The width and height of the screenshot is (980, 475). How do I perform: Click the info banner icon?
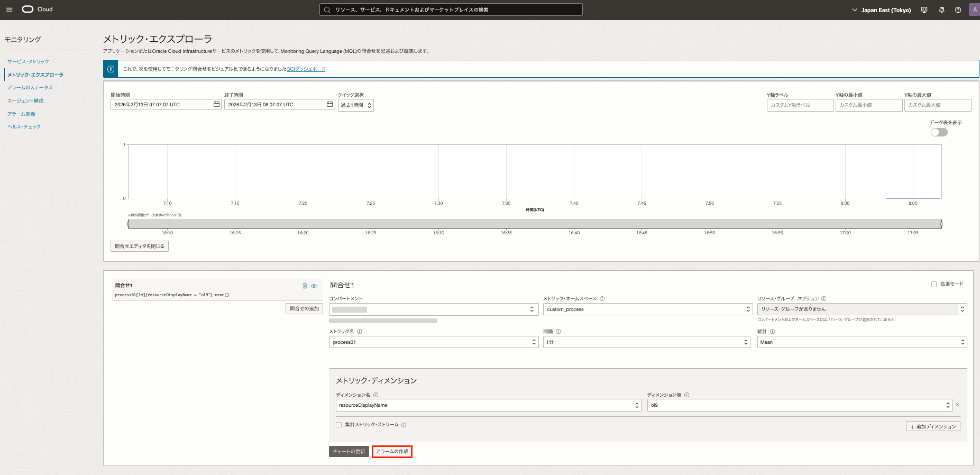[111, 69]
